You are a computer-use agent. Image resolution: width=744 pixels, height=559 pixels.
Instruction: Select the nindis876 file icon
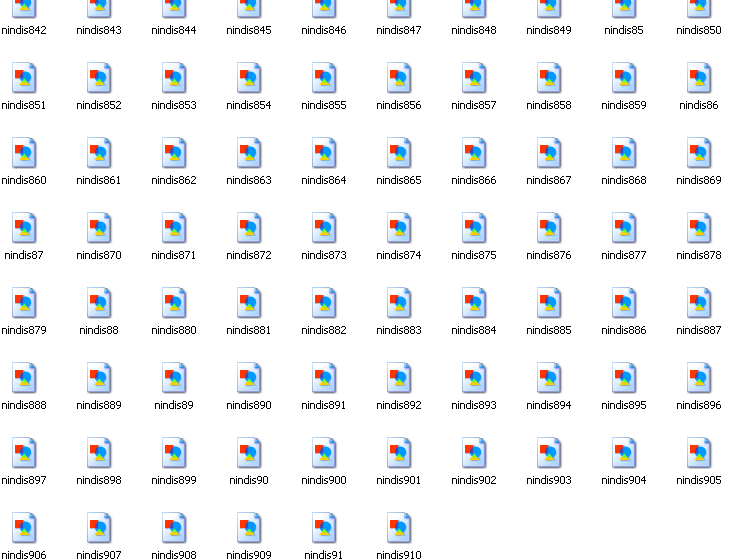[x=549, y=228]
